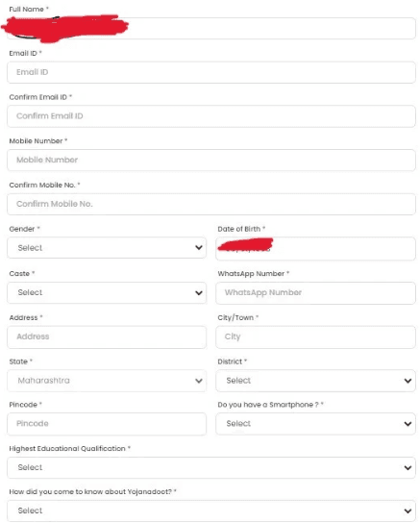Open the smartphone question dropdown
This screenshot has width=420, height=523.
tap(315, 424)
